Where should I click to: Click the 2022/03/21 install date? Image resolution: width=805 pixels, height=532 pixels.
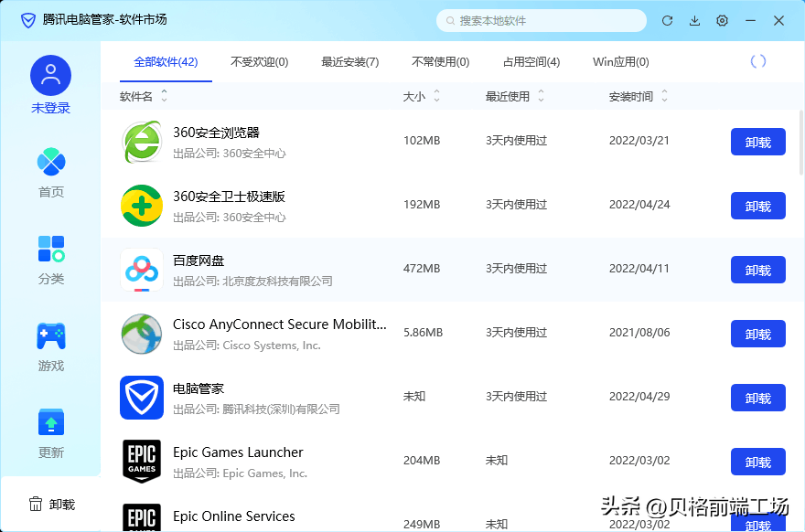(x=639, y=141)
